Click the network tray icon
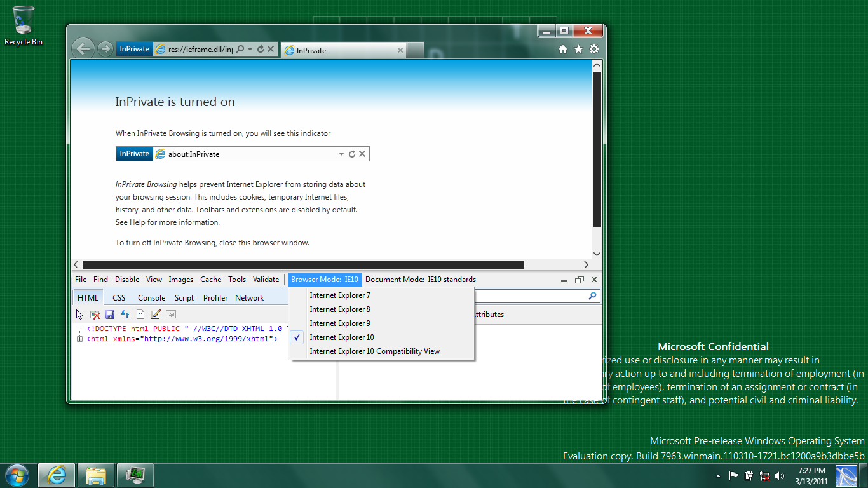868x488 pixels. coord(765,475)
